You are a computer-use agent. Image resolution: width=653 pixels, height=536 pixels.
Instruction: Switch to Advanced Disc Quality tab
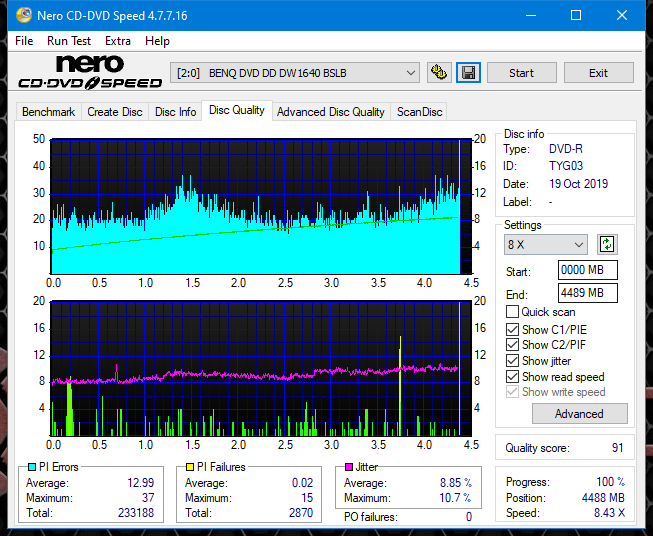(331, 112)
